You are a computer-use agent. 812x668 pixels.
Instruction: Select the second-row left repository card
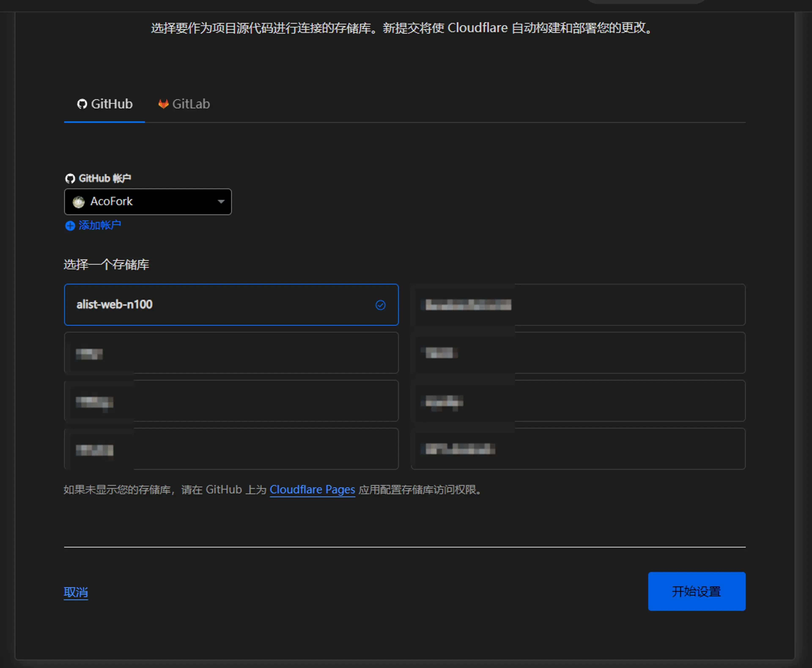click(x=231, y=353)
